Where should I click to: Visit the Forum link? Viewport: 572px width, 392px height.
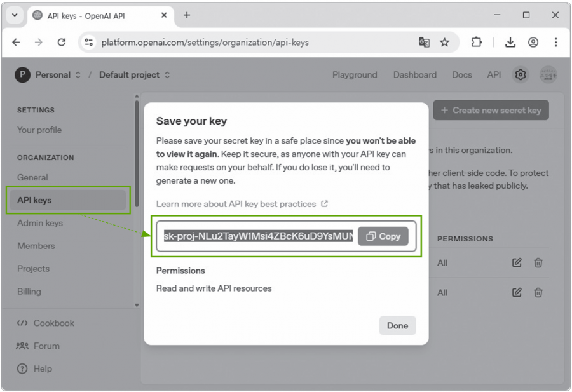click(x=38, y=346)
